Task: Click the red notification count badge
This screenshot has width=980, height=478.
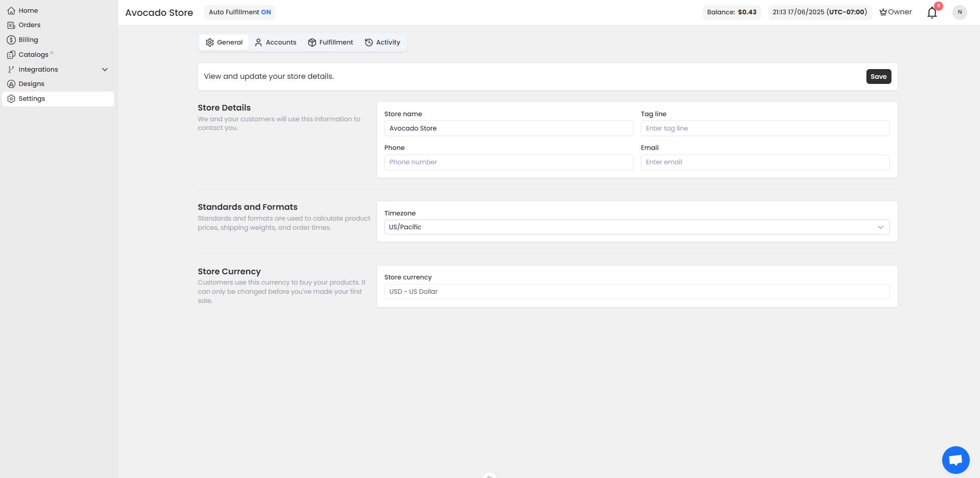Action: [x=939, y=6]
